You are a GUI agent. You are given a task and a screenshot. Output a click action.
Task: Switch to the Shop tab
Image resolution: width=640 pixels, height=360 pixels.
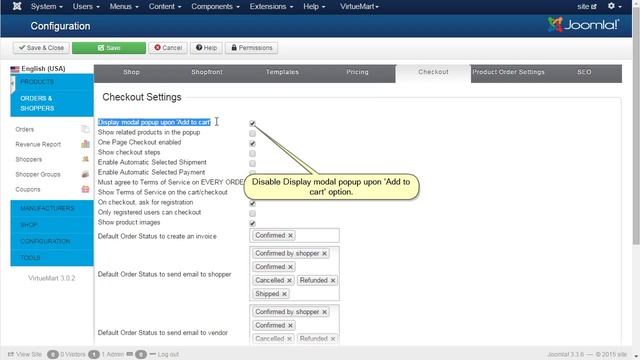pos(131,72)
